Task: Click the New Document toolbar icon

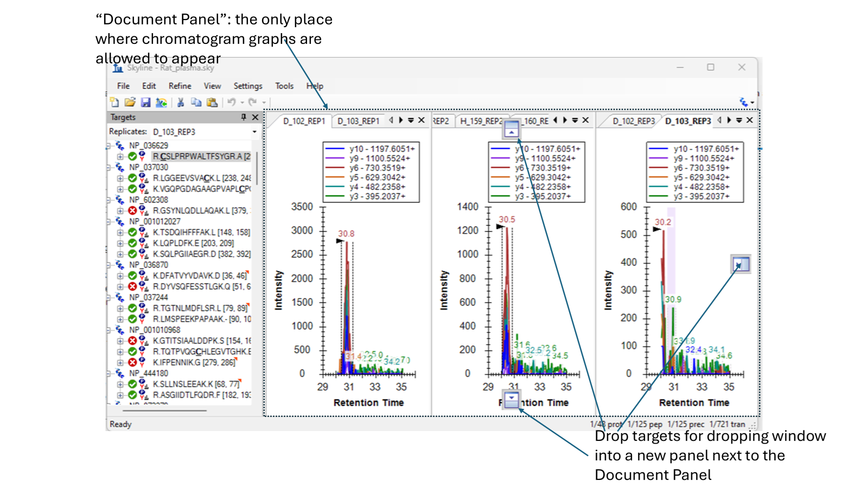Action: tap(114, 102)
